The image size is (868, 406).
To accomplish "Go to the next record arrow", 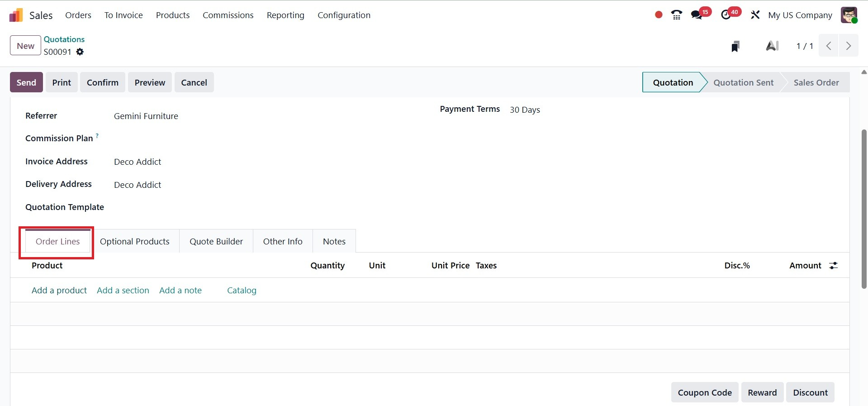I will point(849,46).
